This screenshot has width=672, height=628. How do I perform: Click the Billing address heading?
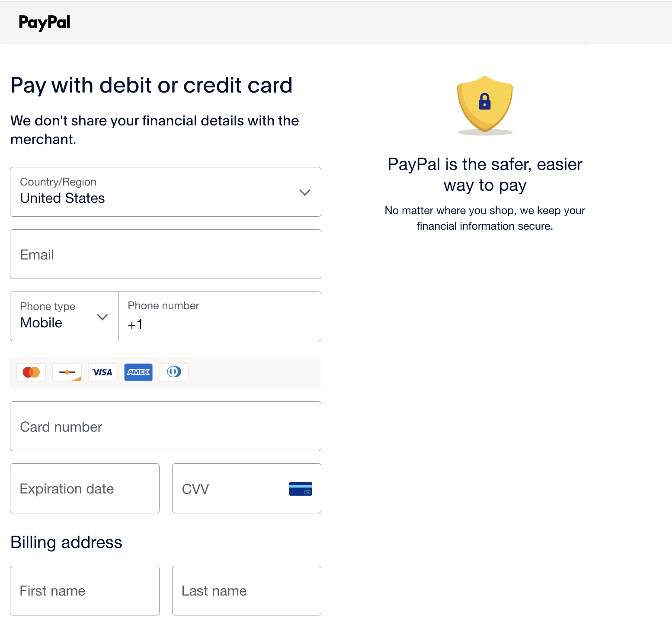66,542
